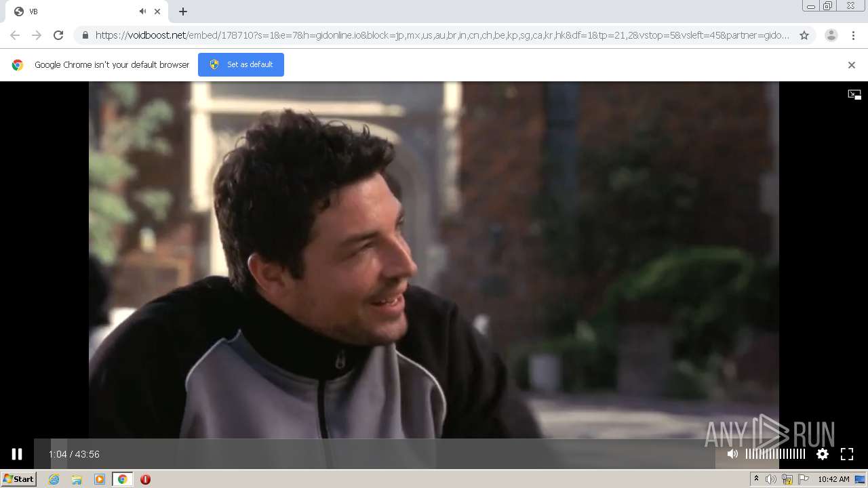This screenshot has height=488, width=868.
Task: Close the VB tab
Action: (x=157, y=12)
